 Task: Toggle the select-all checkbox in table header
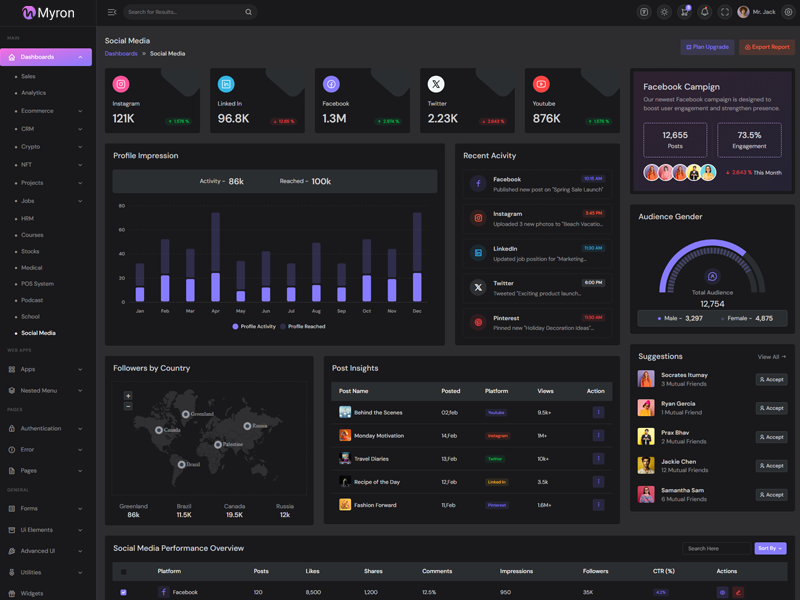pyautogui.click(x=124, y=572)
